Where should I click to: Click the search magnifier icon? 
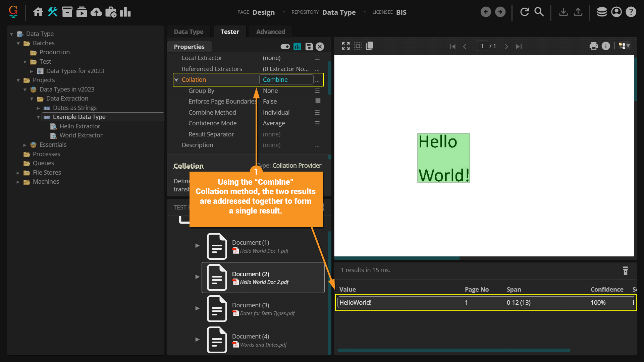tap(539, 12)
